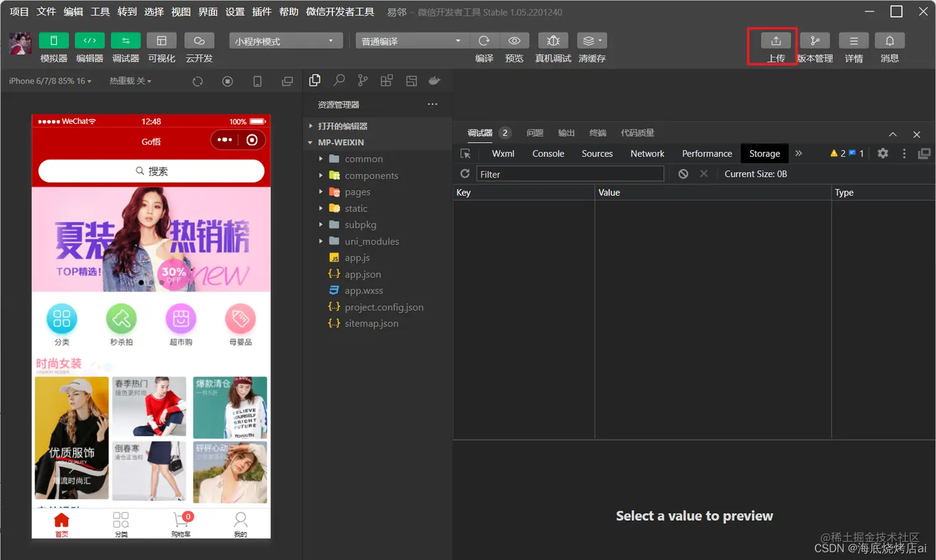Open the 项目 menu

click(19, 12)
